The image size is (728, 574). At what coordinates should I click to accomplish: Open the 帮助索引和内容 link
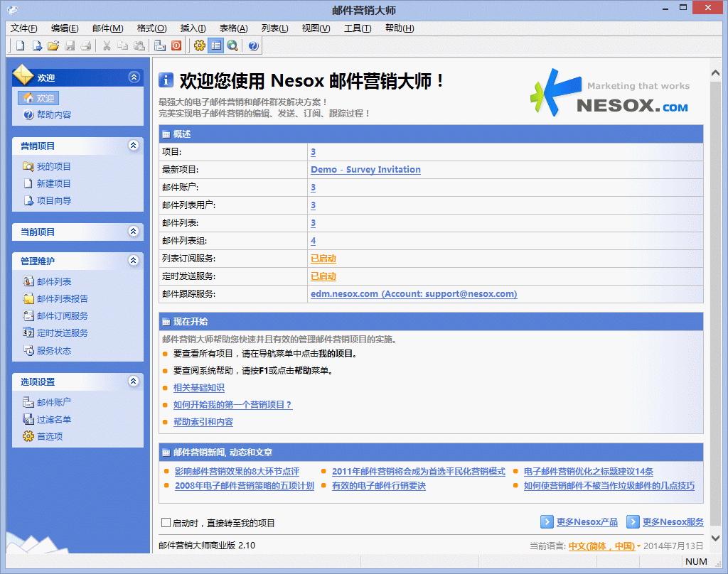point(203,422)
